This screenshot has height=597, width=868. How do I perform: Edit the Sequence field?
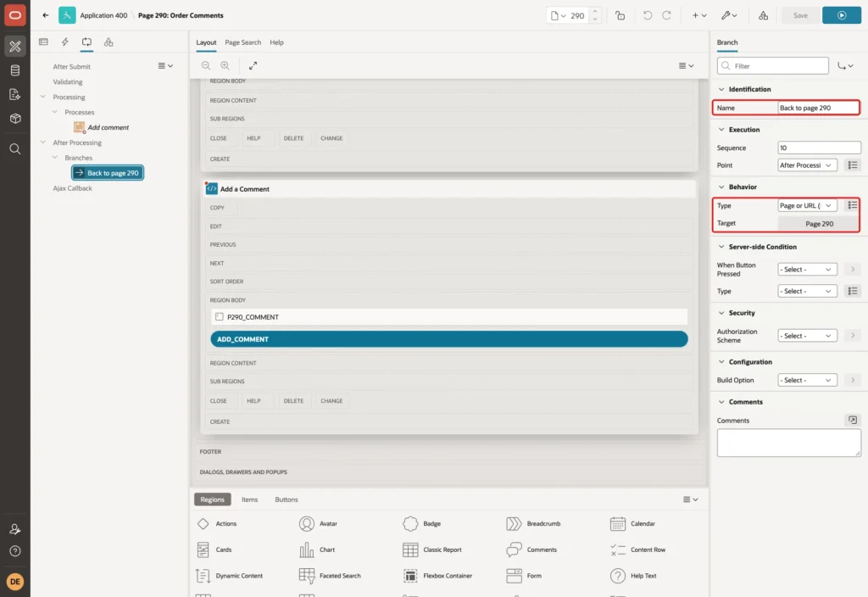pyautogui.click(x=819, y=148)
